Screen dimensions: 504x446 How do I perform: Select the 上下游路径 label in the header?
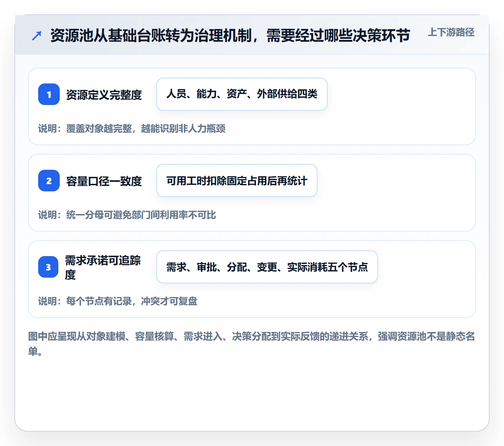pos(451,32)
